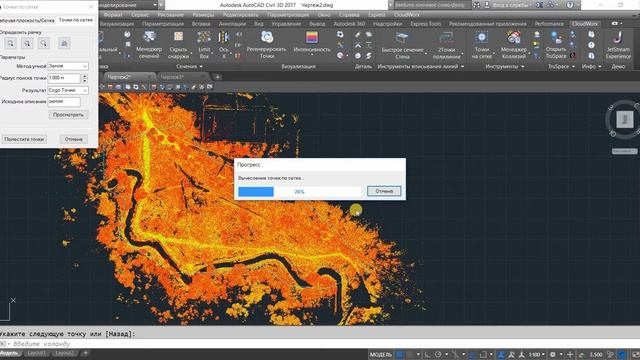
Task: Click second frame-definition icon in grid dialog
Action: [x=27, y=43]
